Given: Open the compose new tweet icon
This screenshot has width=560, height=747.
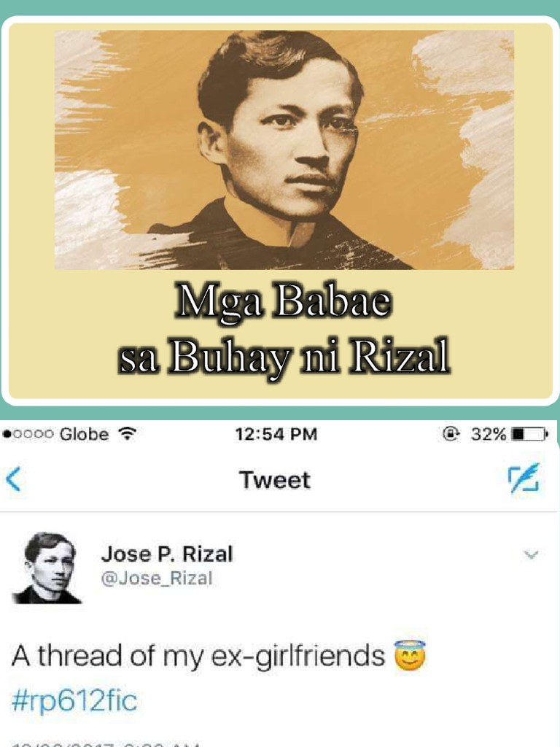Looking at the screenshot, I should point(524,478).
